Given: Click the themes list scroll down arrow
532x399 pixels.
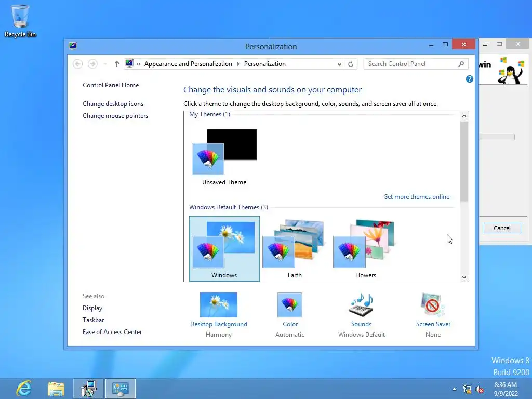Looking at the screenshot, I should pos(464,277).
